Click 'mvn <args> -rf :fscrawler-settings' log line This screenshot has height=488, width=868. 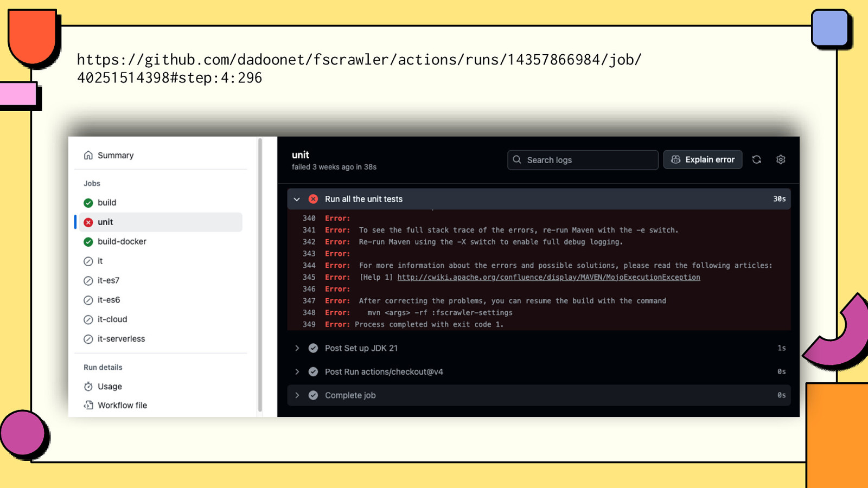440,313
